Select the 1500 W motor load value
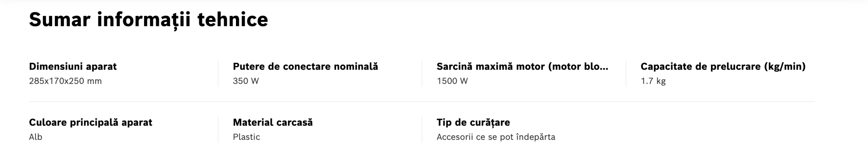 pyautogui.click(x=452, y=81)
